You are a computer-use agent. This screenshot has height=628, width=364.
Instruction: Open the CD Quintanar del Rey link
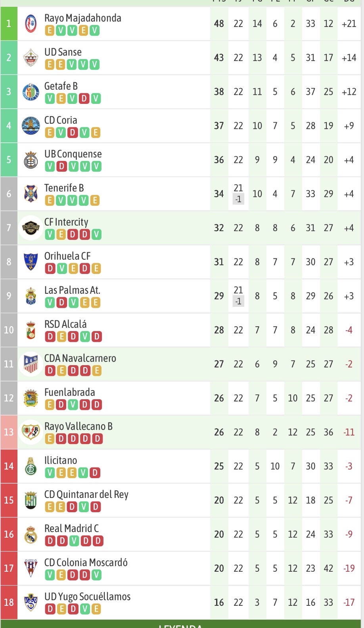tap(86, 494)
